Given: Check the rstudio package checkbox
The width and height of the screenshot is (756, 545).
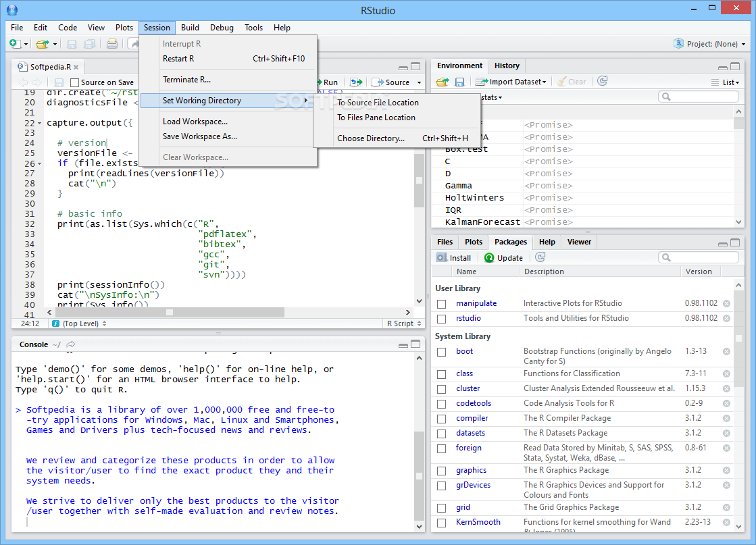Looking at the screenshot, I should 442,319.
